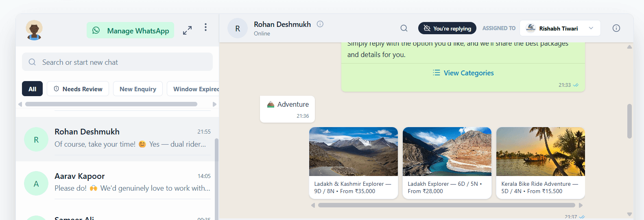This screenshot has width=644, height=220.
Task: Search within the conversation using magnifier icon
Action: click(404, 28)
